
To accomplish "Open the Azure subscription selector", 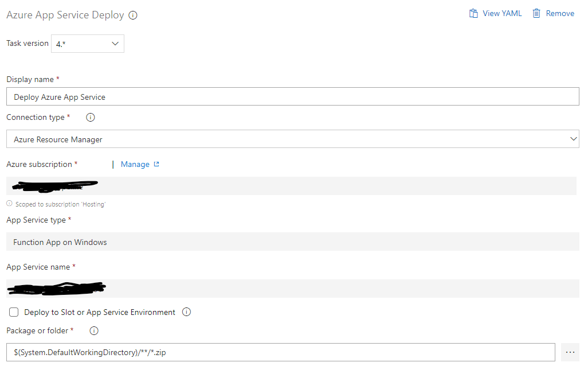I will tap(292, 185).
